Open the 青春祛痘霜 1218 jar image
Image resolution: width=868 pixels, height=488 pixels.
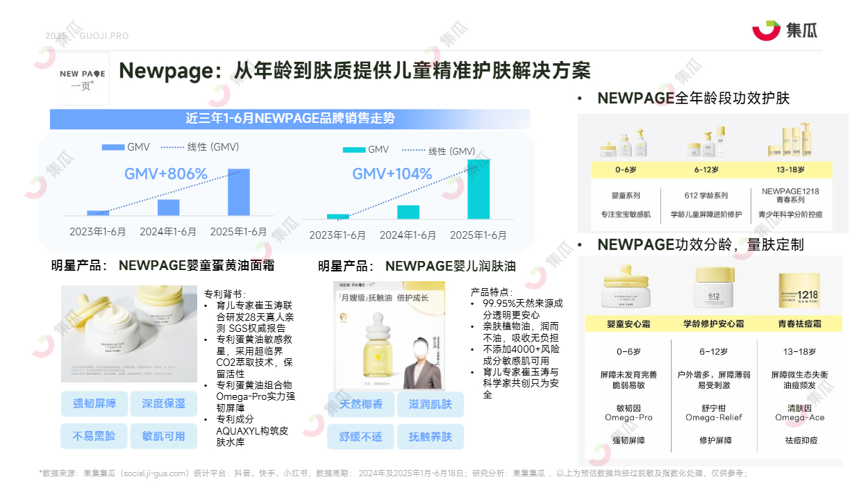tap(799, 291)
